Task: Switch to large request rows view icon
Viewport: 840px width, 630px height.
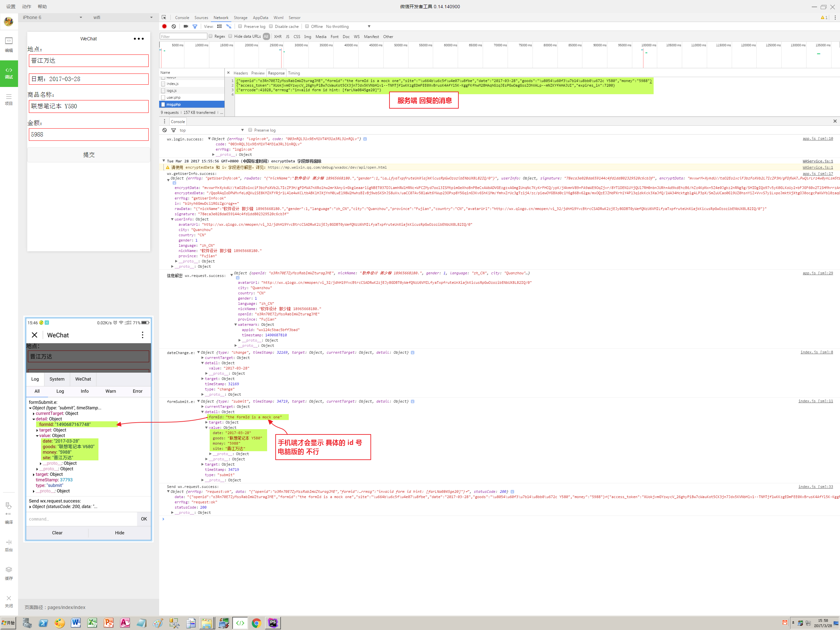Action: coord(220,26)
